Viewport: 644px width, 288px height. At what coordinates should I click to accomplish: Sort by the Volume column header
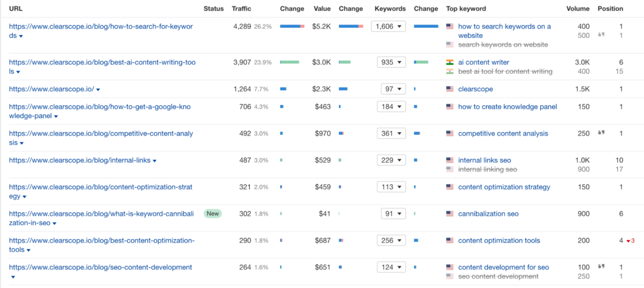click(577, 9)
